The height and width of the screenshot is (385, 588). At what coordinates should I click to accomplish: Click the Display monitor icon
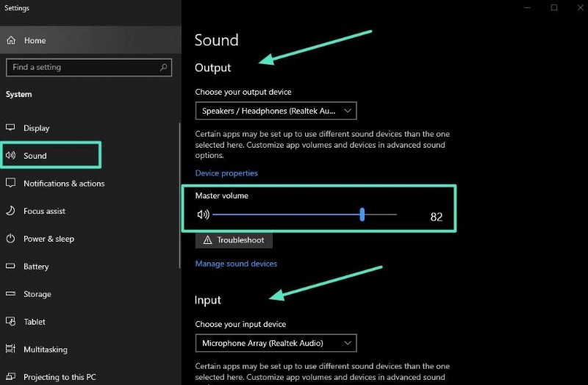pos(11,128)
